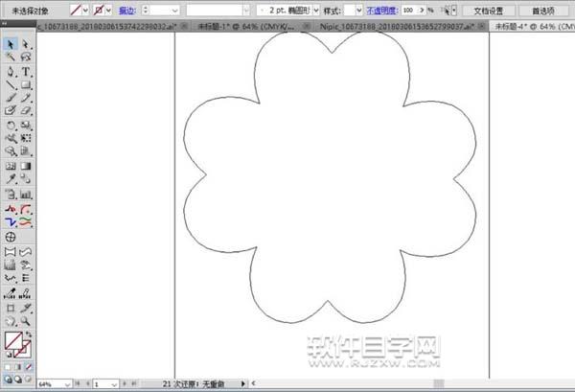Close the 未标题-1* document tab
The height and width of the screenshot is (392, 575).
point(306,27)
